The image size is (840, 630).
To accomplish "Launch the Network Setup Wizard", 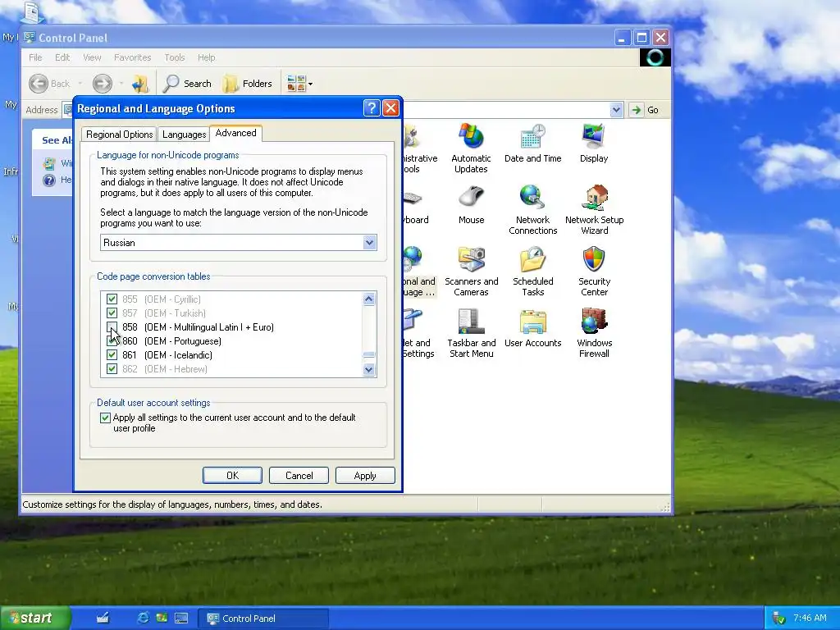I will pos(594,210).
